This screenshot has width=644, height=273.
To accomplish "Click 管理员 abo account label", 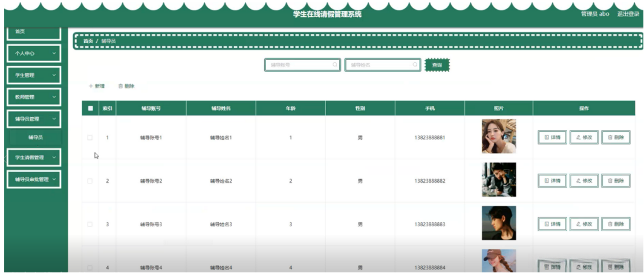I will pyautogui.click(x=595, y=13).
